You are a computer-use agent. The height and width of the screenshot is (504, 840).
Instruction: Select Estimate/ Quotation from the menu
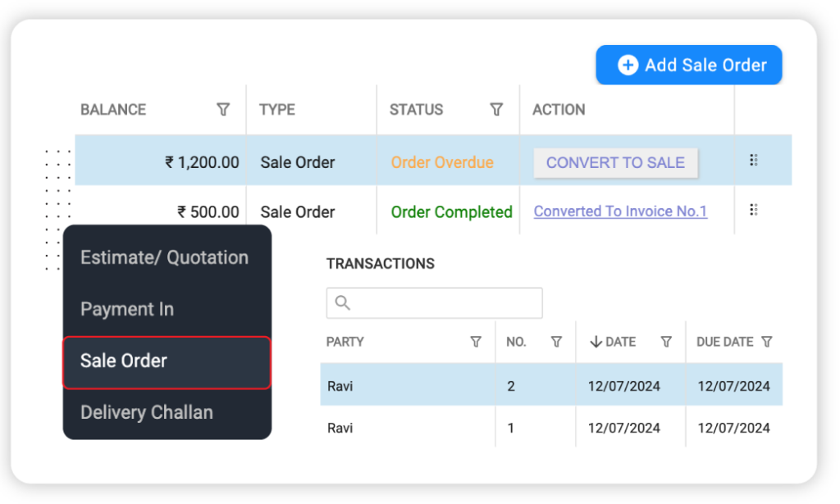[x=164, y=257]
